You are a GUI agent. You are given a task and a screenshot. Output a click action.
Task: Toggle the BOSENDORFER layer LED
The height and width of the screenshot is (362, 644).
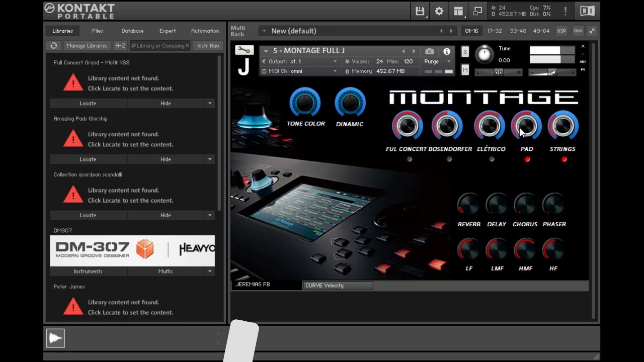(x=449, y=159)
